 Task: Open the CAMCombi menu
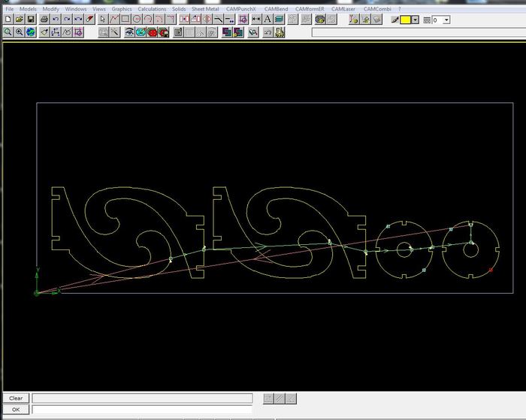(x=377, y=9)
